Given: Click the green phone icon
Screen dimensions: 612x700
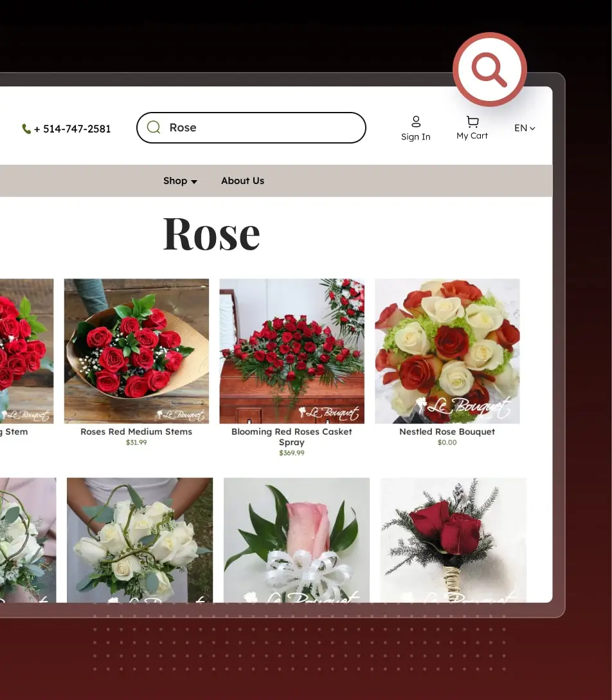Looking at the screenshot, I should point(26,129).
